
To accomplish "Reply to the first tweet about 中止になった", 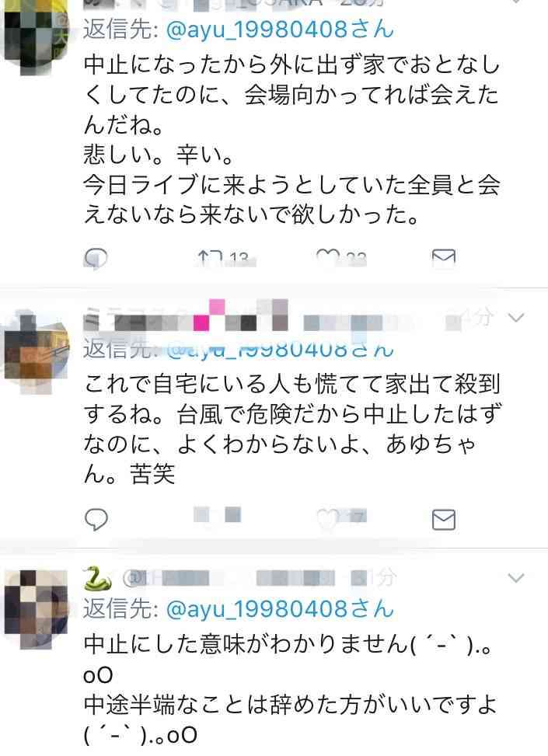I will [96, 258].
